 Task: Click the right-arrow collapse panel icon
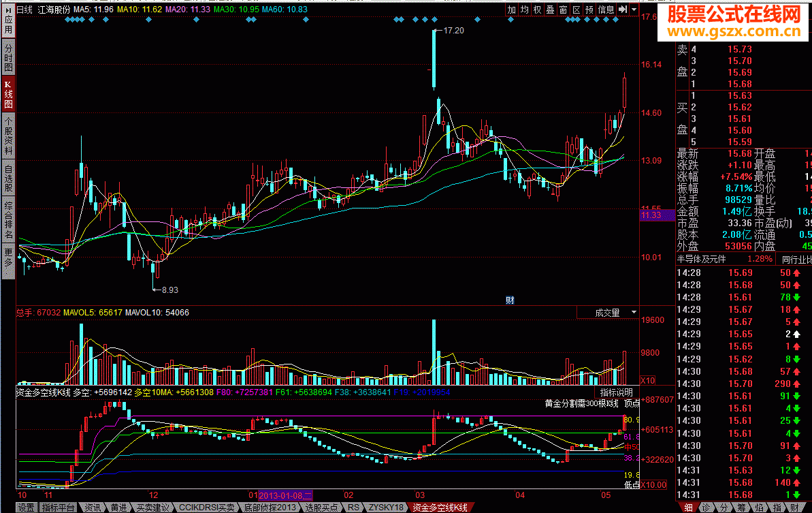pos(623,10)
